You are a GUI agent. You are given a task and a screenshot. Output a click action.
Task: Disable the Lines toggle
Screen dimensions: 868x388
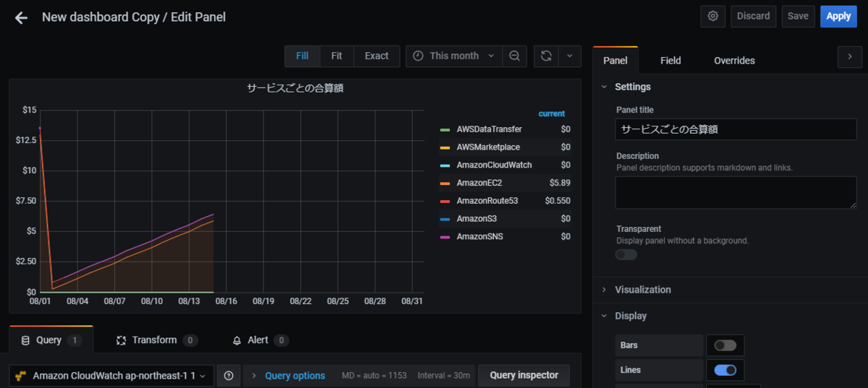[x=725, y=370]
